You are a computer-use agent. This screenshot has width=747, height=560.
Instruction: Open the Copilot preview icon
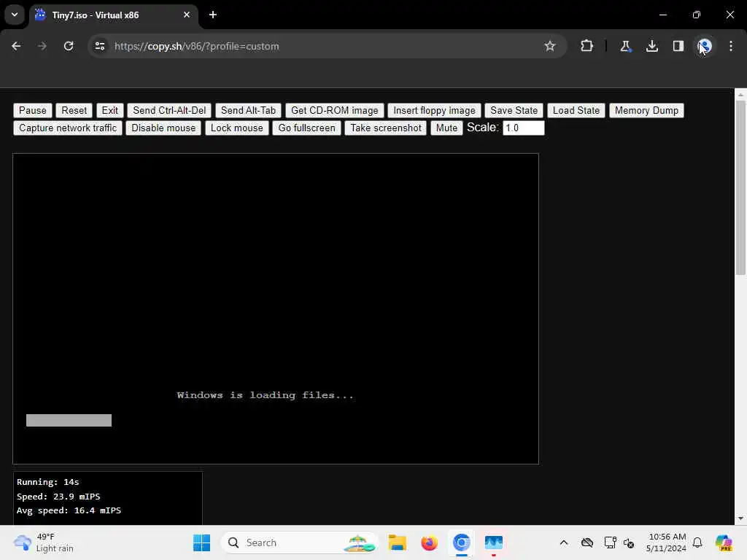[724, 542]
